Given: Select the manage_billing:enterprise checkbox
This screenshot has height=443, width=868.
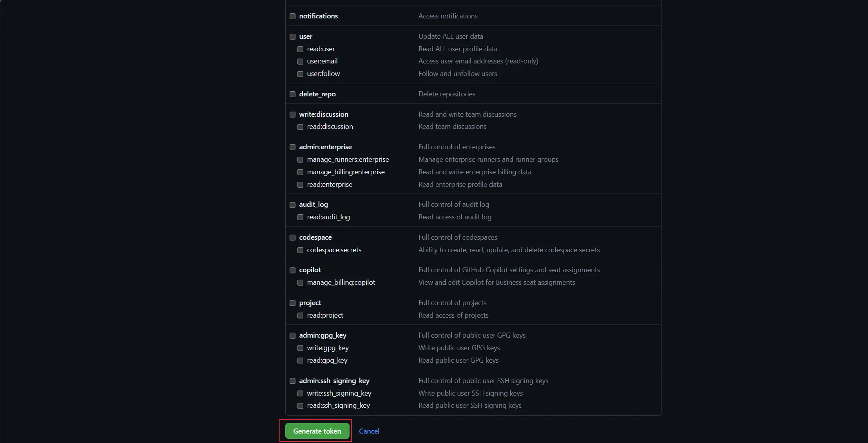Looking at the screenshot, I should pyautogui.click(x=300, y=172).
